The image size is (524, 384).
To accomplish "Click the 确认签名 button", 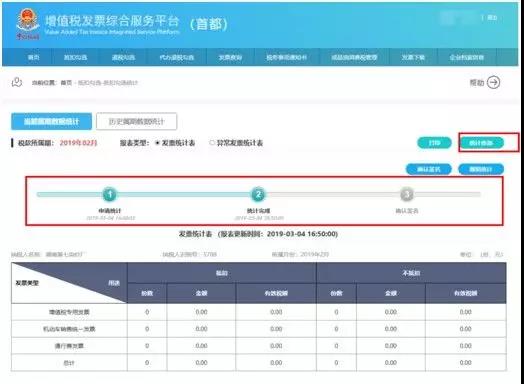I will [429, 169].
